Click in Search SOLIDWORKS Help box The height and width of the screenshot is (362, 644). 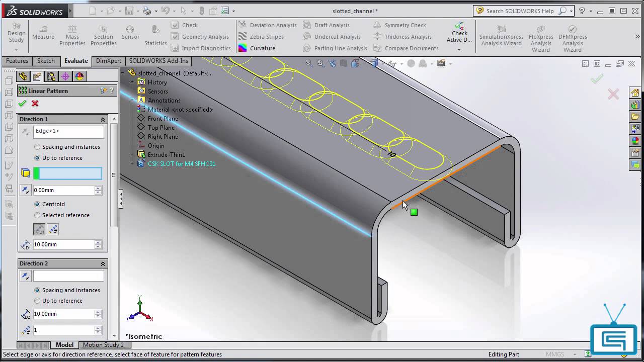tap(521, 11)
